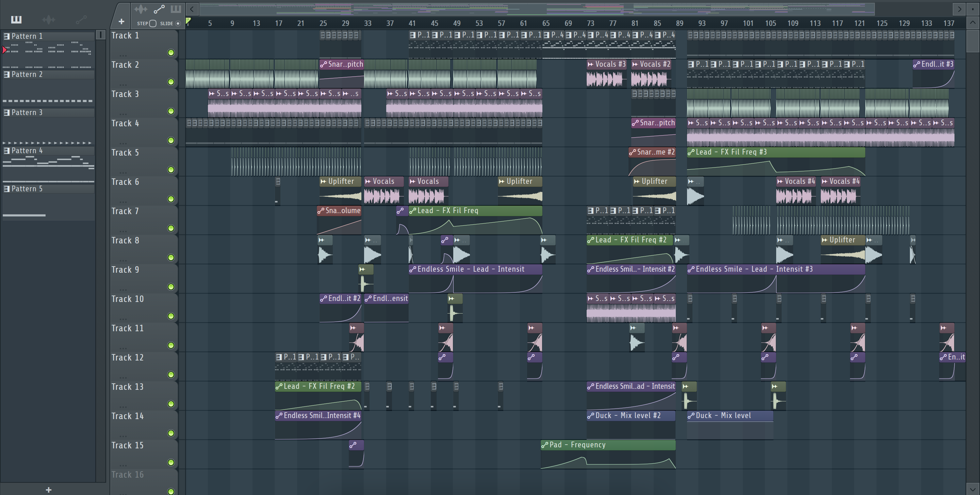
Task: Click the playlist vertical scrollbar thumb
Action: [x=973, y=41]
